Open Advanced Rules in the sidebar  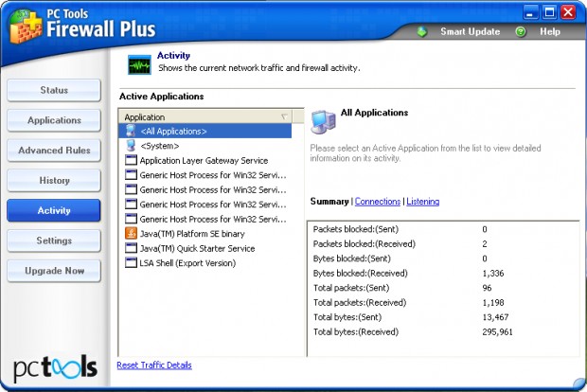(x=54, y=151)
